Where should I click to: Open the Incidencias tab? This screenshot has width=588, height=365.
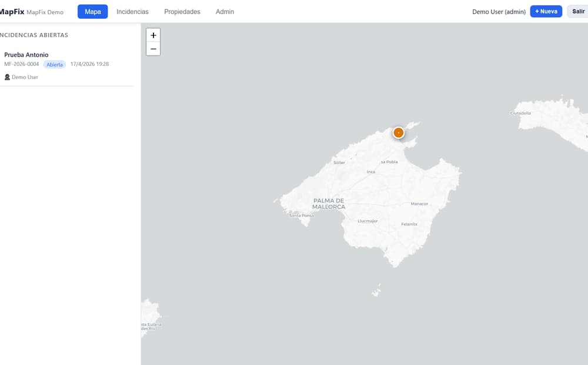click(132, 12)
